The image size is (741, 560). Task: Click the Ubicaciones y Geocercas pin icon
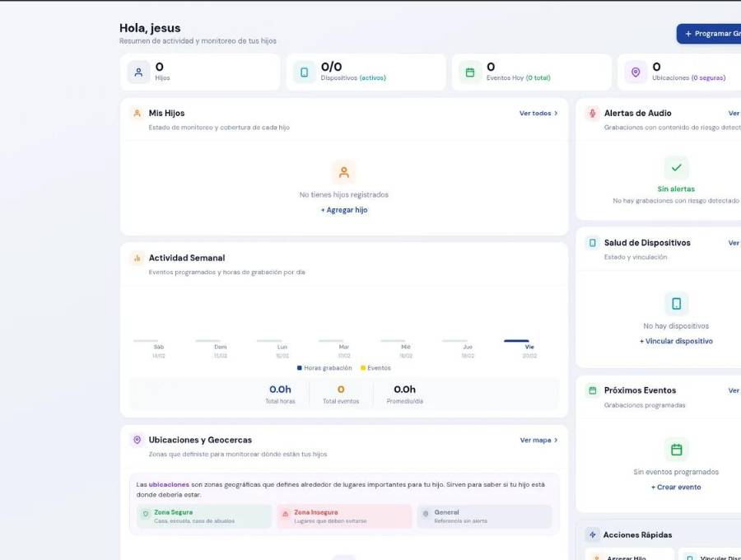137,440
